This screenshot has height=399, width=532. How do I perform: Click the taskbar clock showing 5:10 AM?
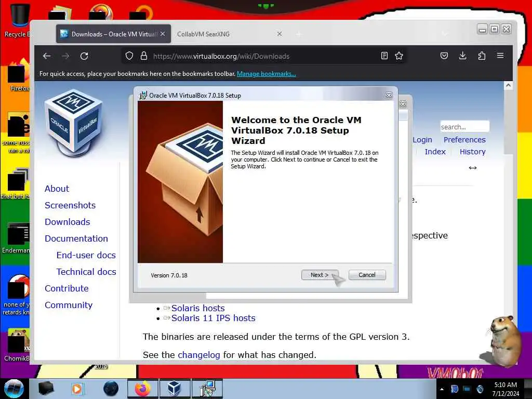[506, 389]
